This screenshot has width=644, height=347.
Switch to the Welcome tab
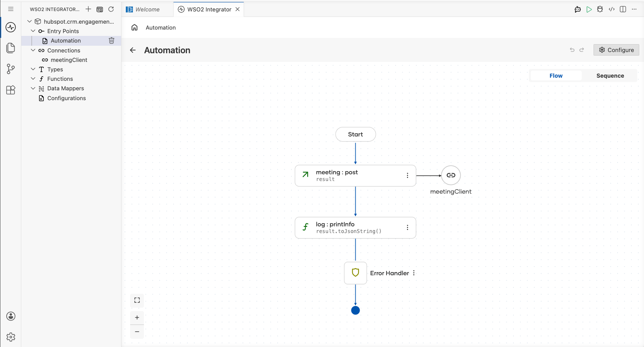[147, 9]
